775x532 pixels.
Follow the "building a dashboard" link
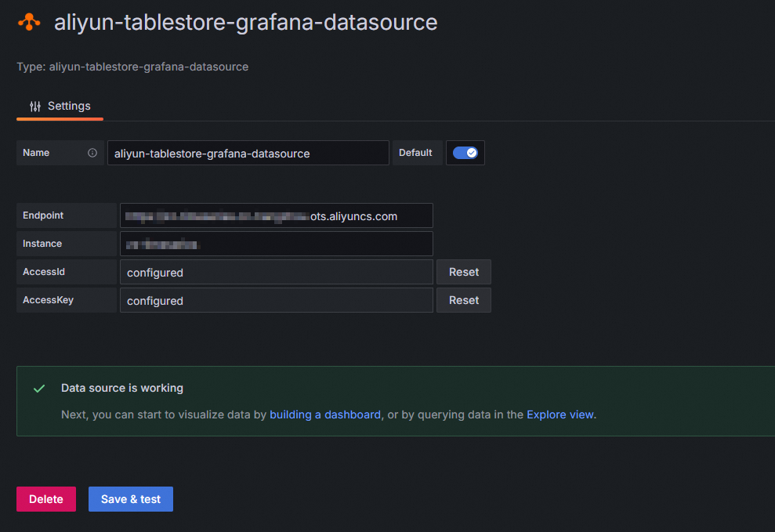(325, 414)
